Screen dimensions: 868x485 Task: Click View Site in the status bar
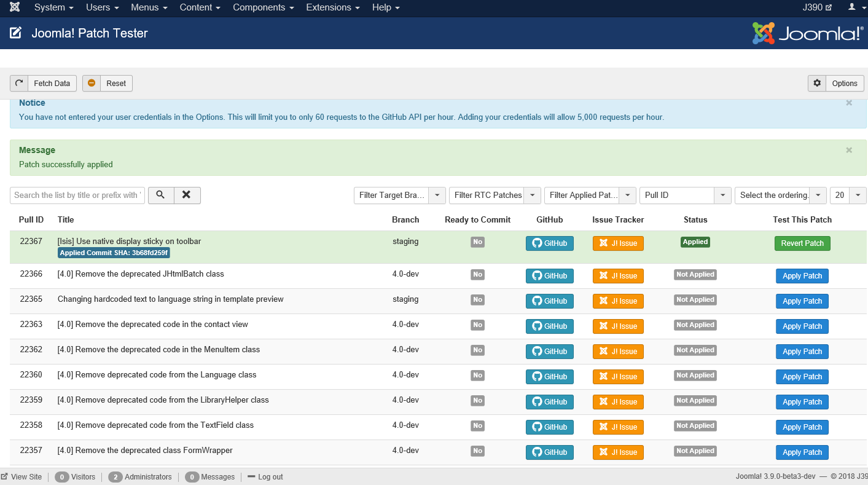(22, 477)
